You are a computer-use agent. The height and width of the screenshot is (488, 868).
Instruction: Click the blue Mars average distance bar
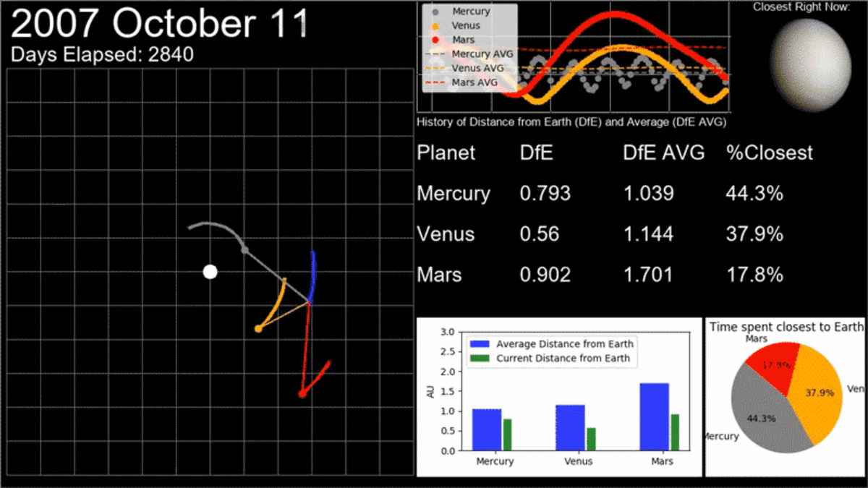tap(659, 416)
